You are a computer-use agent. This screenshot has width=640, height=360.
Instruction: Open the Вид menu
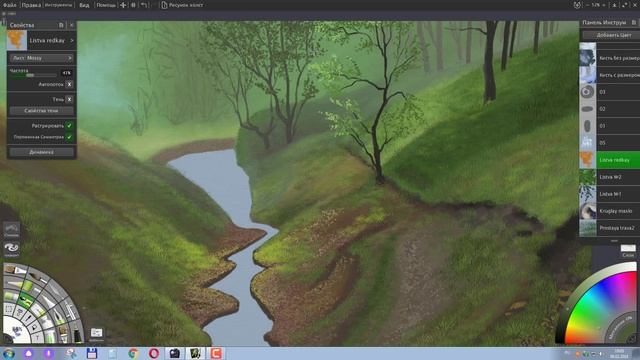coord(84,5)
